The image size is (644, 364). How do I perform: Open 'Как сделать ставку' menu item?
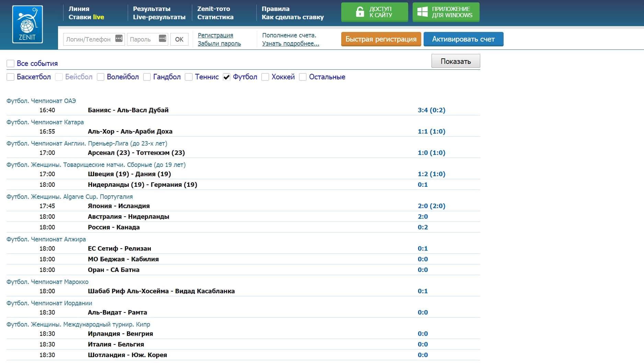point(292,17)
